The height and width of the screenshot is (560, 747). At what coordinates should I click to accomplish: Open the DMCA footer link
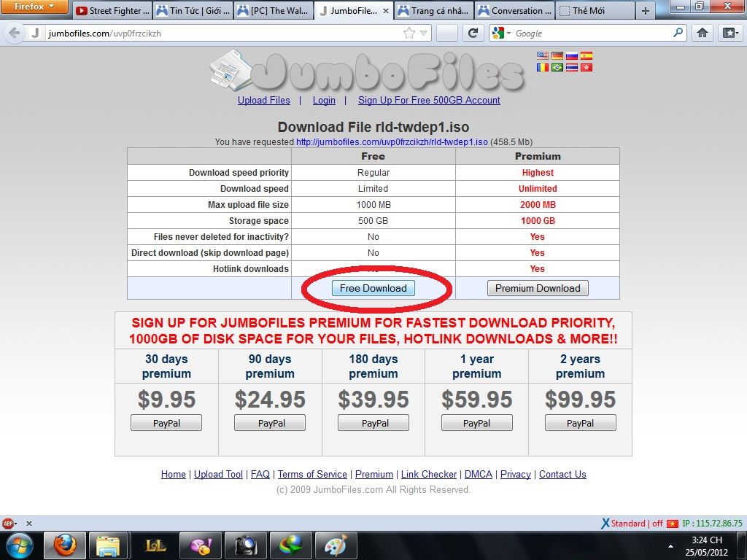pos(479,474)
